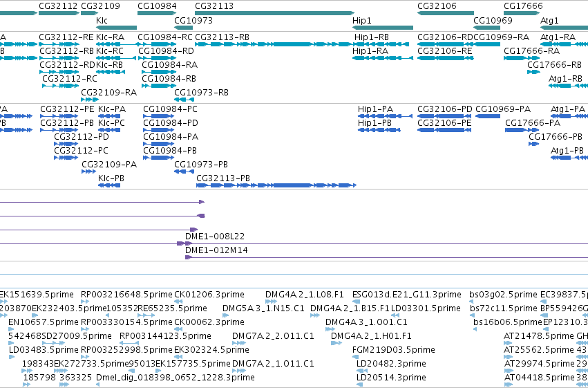Click protein CG10969-PA
This screenshot has height=388, width=588.
[x=503, y=109]
